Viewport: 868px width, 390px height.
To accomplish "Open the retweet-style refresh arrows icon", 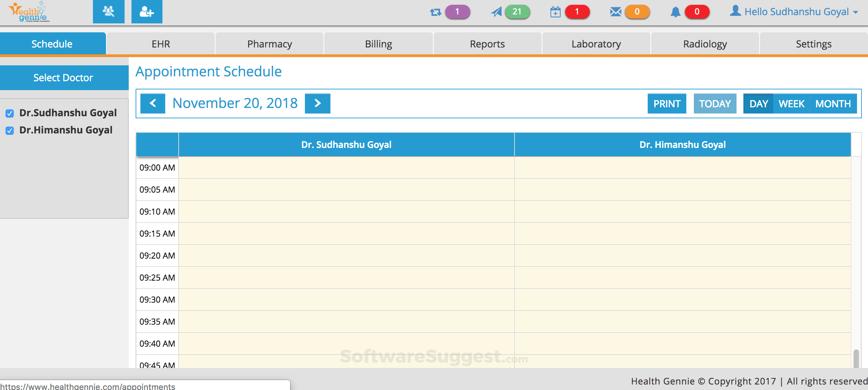I will [435, 12].
